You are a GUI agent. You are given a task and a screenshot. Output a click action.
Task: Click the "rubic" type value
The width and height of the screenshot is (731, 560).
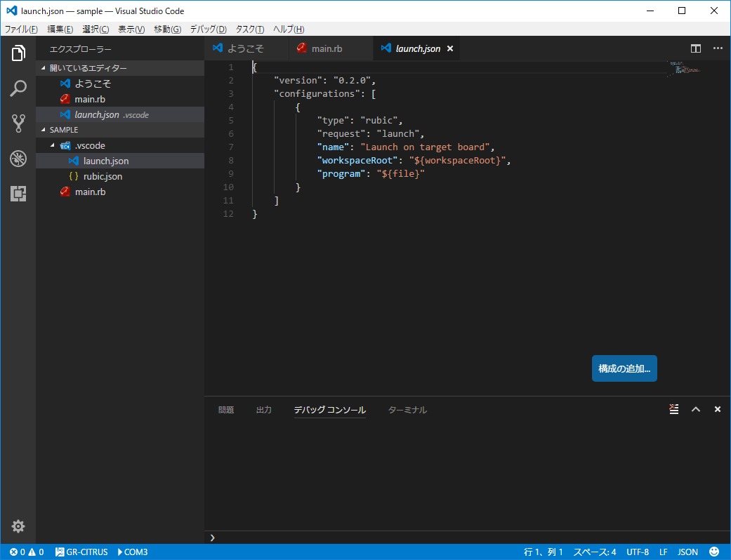coord(379,121)
